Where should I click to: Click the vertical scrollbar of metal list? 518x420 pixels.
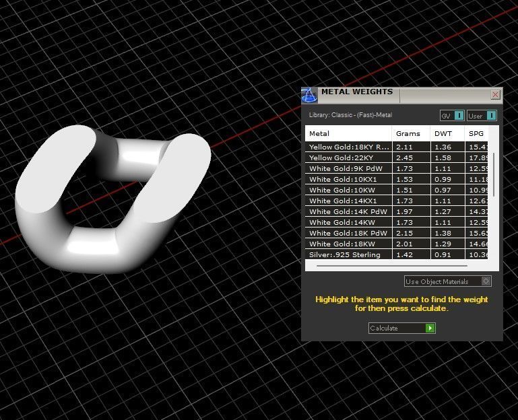click(x=494, y=174)
